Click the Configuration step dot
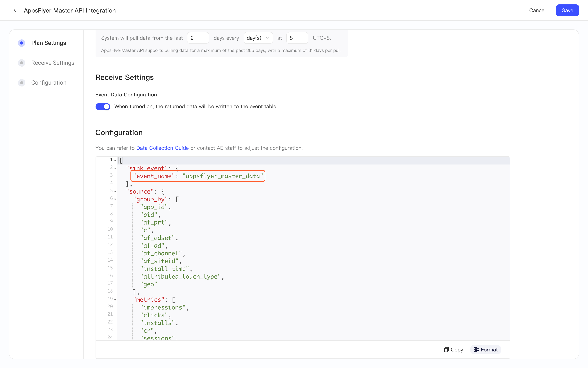Screen dimensions: 588x368 [x=22, y=83]
